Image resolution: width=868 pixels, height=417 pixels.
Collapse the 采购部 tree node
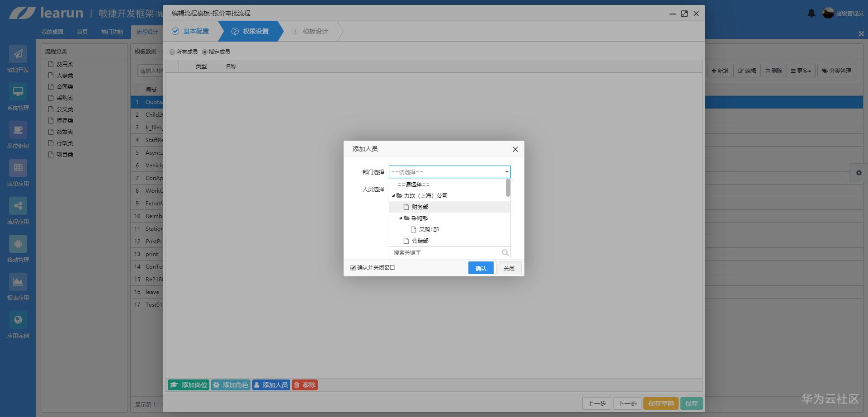pyautogui.click(x=401, y=218)
